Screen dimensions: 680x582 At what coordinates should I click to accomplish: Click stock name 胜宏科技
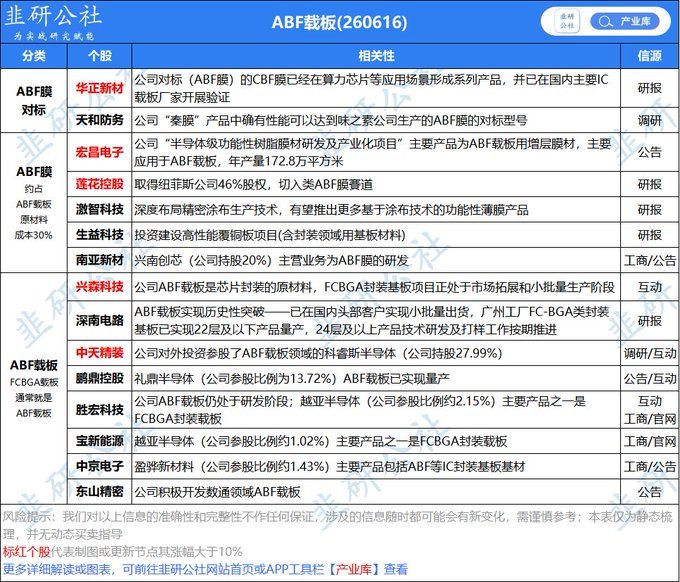click(100, 410)
